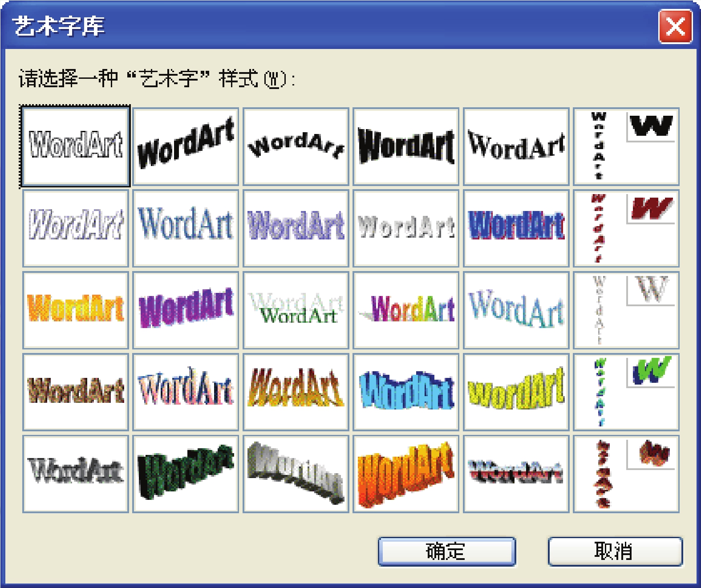This screenshot has height=588, width=701.
Task: Choose the black slanted-upward WordArt style
Action: (186, 146)
